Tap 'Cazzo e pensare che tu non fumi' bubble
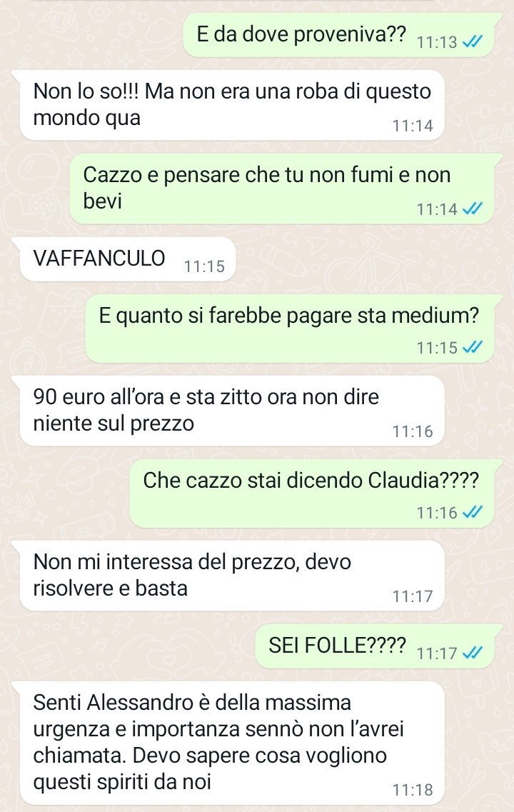514x812 pixels. click(x=282, y=189)
